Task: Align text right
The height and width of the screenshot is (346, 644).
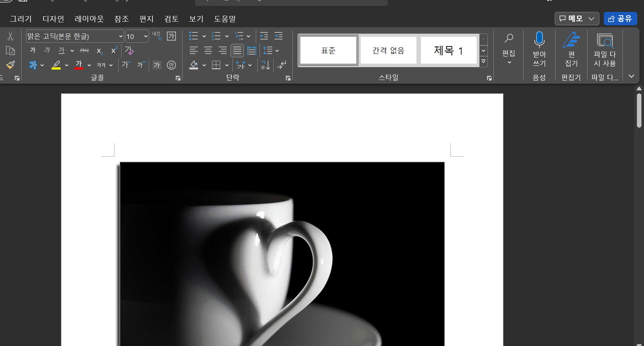Action: [223, 50]
